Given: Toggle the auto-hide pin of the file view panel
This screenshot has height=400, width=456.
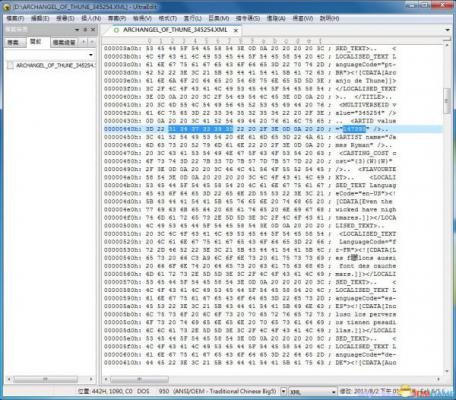Looking at the screenshot, I should (85, 30).
